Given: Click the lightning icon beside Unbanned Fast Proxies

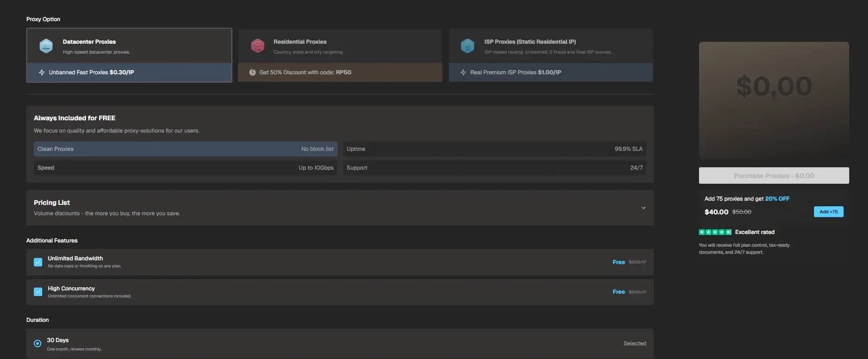Looking at the screenshot, I should click(x=42, y=72).
